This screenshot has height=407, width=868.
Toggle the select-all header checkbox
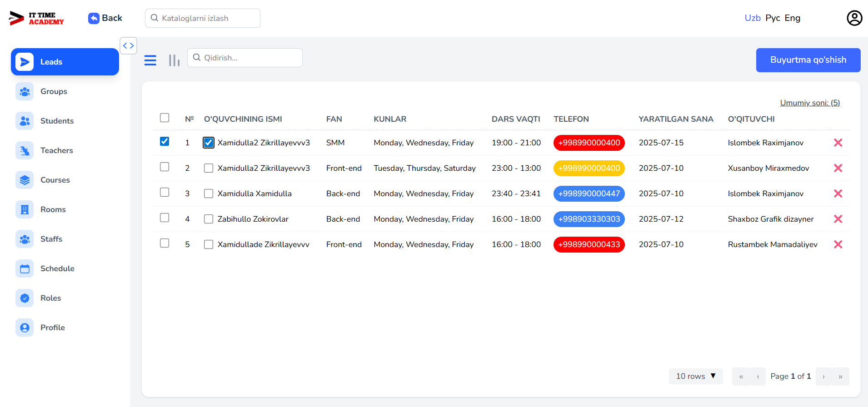165,118
